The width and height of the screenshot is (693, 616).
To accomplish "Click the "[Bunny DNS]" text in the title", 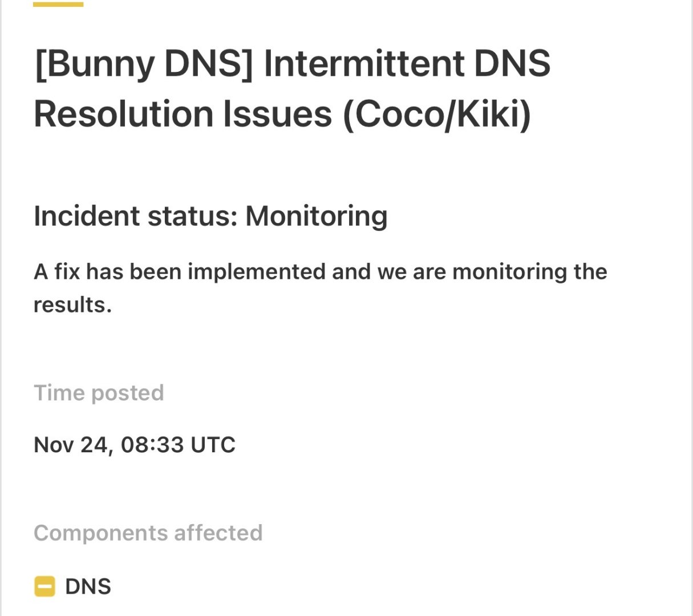I will (144, 63).
